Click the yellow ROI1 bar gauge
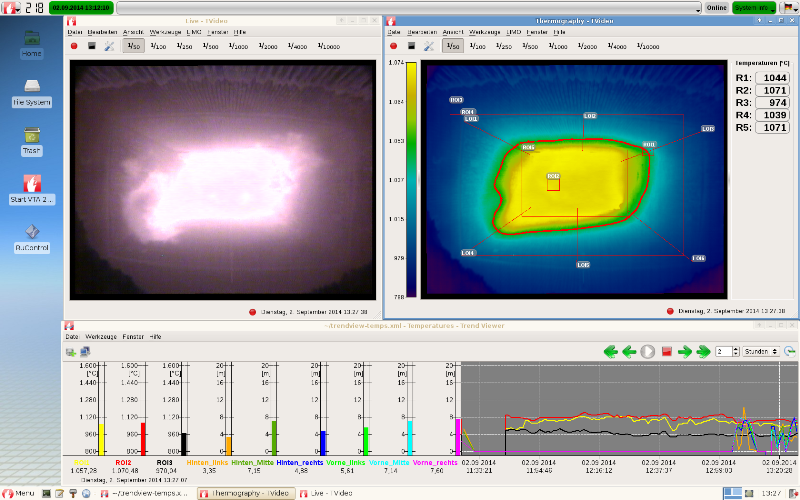Image resolution: width=800 pixels, height=500 pixels. 102,439
